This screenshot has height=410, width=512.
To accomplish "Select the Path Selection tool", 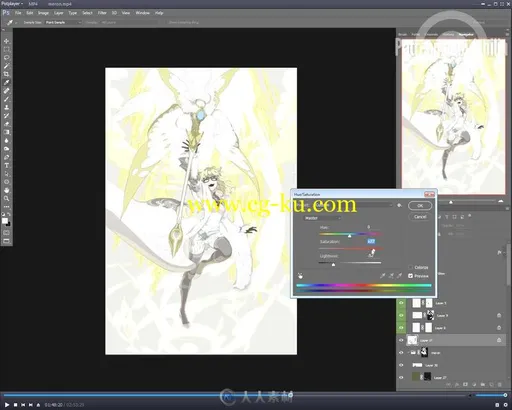I will 6,174.
